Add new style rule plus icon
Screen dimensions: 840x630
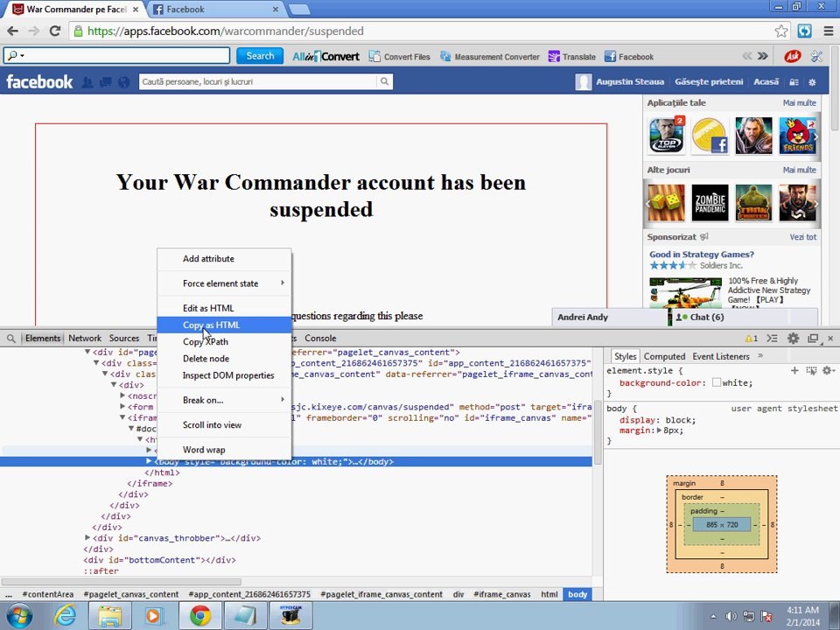pyautogui.click(x=794, y=370)
